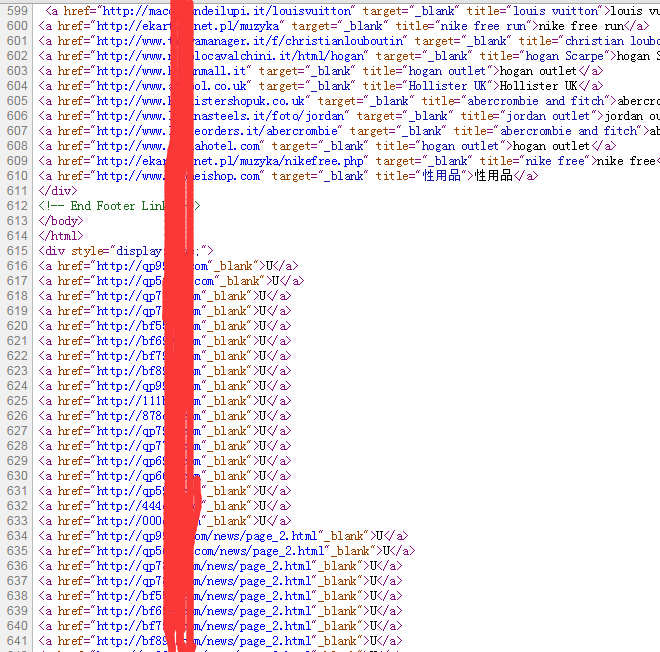Click the closing </body> tag
This screenshot has width=660, height=652.
tap(61, 221)
